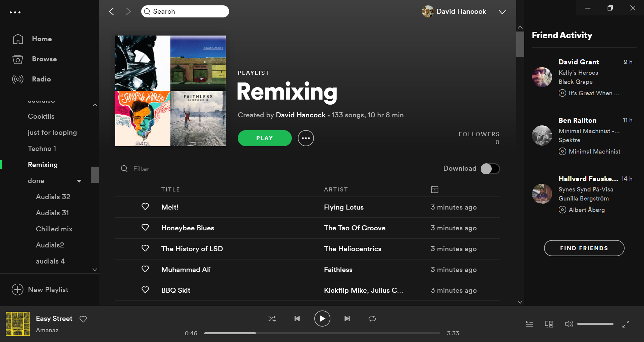Image resolution: width=644 pixels, height=342 pixels.
Task: Open the Easy Street album thumbnail
Action: tap(18, 324)
